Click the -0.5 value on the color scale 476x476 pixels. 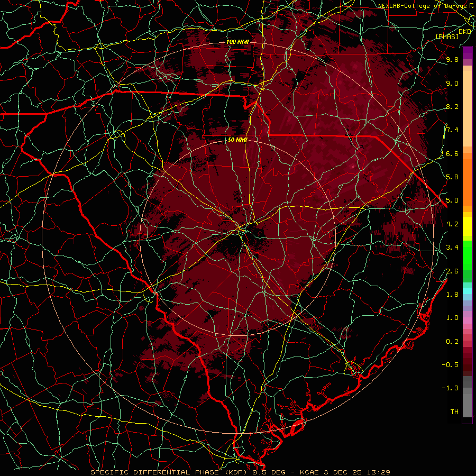coord(450,365)
